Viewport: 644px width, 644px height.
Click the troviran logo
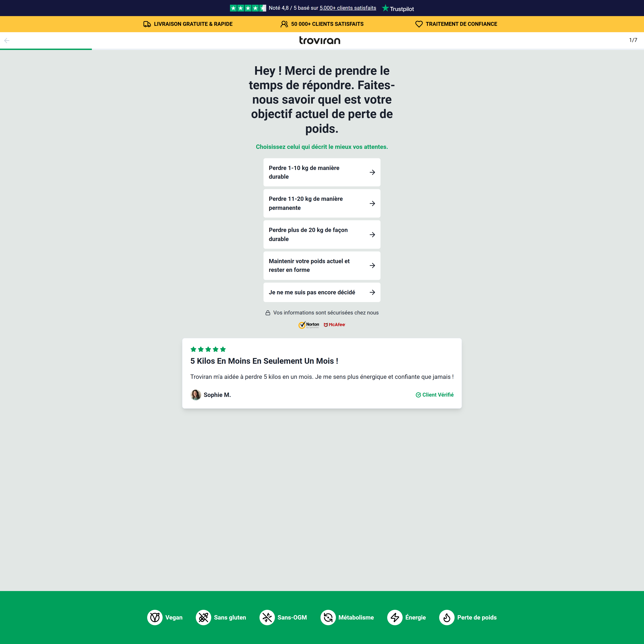point(320,40)
